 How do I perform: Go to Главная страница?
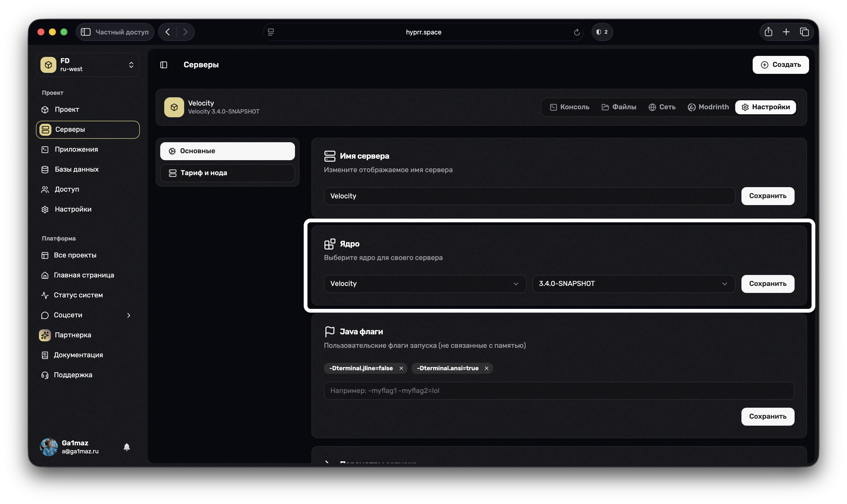(x=88, y=275)
